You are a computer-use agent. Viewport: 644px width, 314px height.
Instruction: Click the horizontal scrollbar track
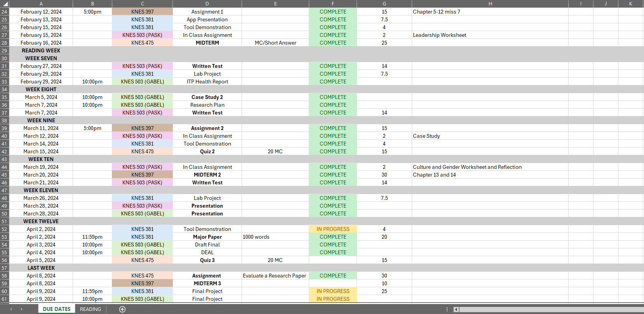551,309
